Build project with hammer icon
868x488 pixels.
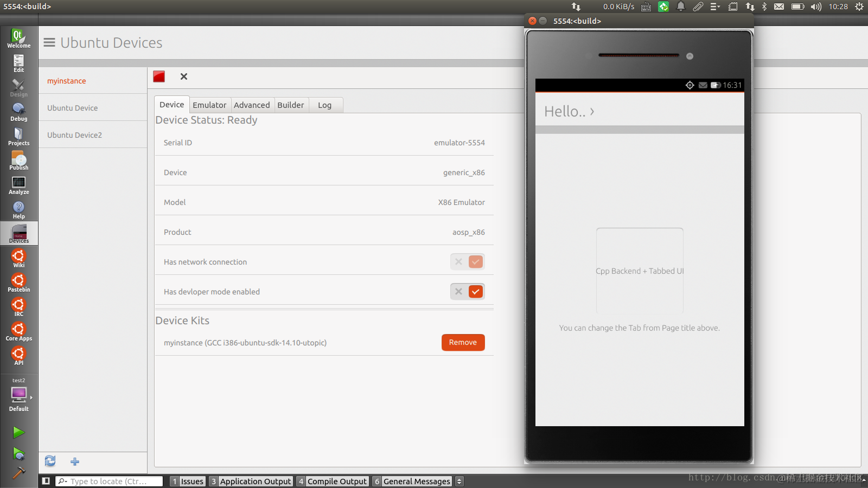tap(18, 473)
